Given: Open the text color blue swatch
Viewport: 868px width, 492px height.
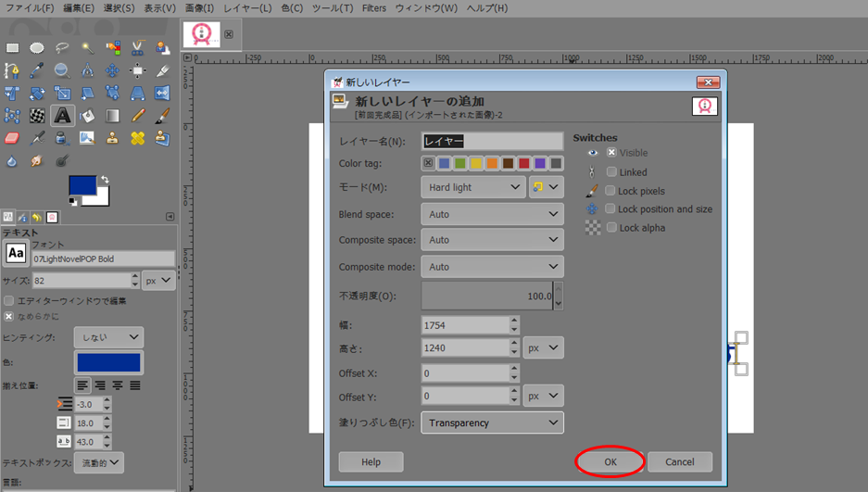Looking at the screenshot, I should point(109,362).
